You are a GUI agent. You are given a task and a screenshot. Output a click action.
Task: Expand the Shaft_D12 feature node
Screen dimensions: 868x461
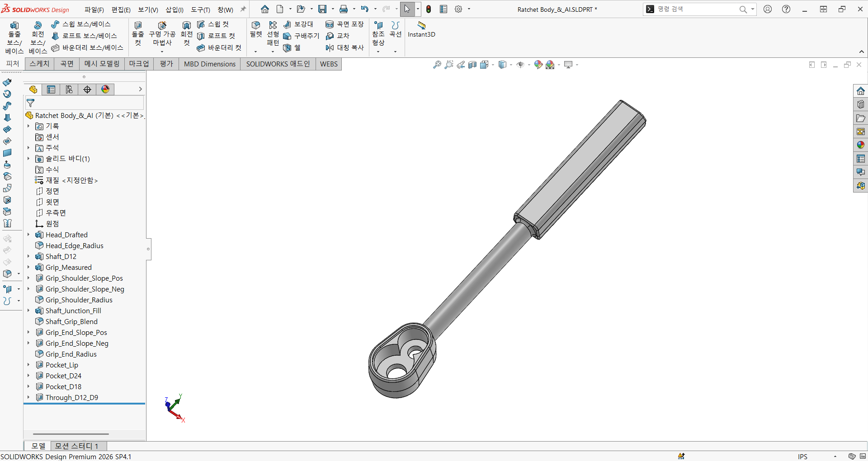coord(28,256)
